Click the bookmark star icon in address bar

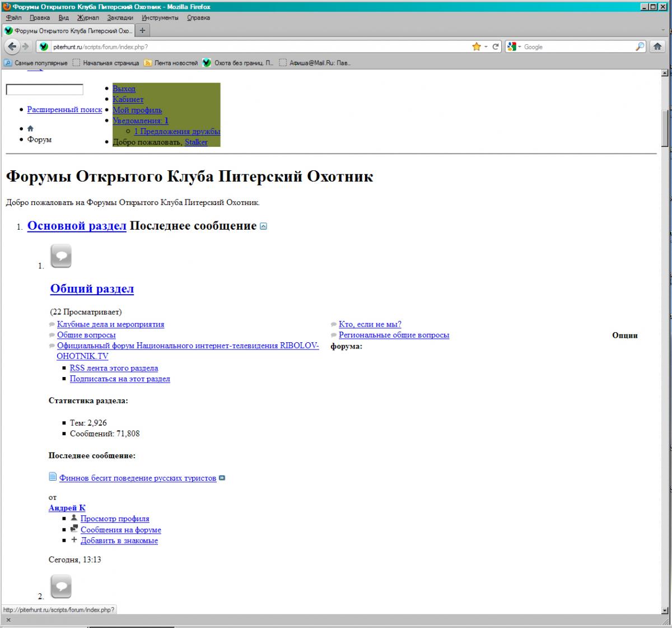(477, 47)
